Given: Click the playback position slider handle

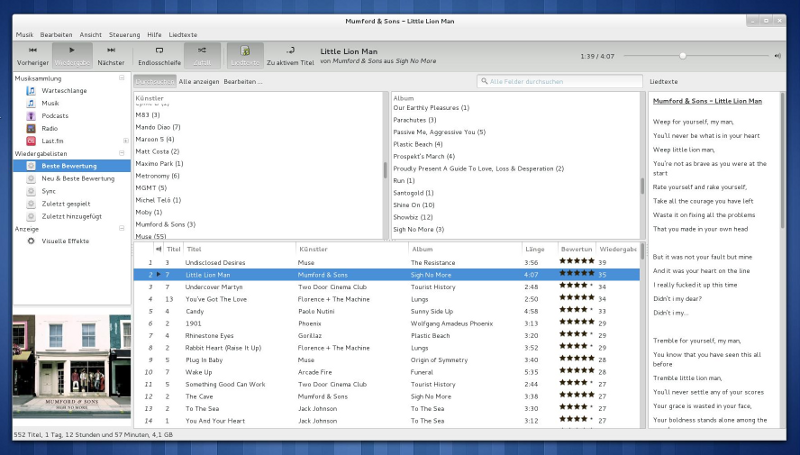Looking at the screenshot, I should [x=683, y=56].
